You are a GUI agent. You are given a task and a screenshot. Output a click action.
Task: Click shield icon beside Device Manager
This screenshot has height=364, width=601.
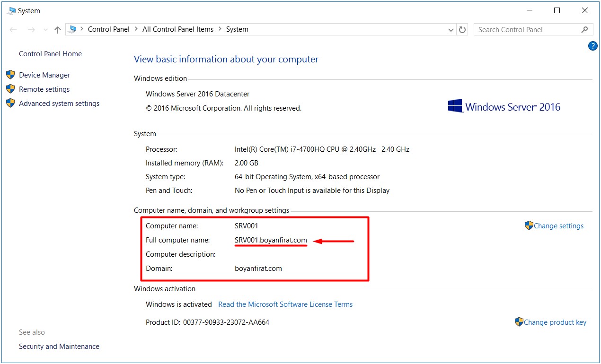(10, 75)
